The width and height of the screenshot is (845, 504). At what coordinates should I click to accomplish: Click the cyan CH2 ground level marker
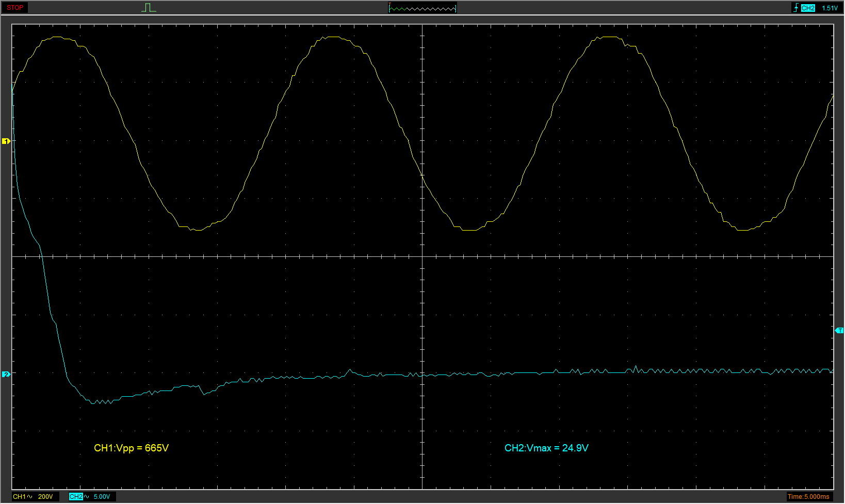point(6,374)
